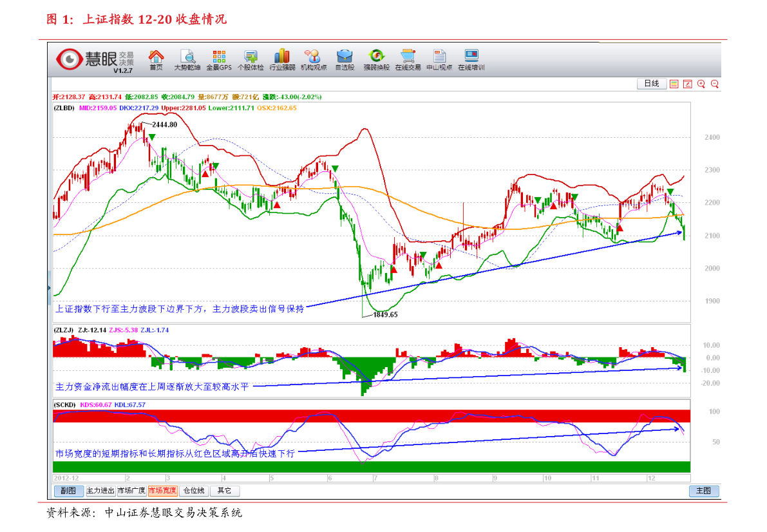The width and height of the screenshot is (767, 532).
Task: Click the zoom in magnifier icon
Action: pyautogui.click(x=701, y=84)
